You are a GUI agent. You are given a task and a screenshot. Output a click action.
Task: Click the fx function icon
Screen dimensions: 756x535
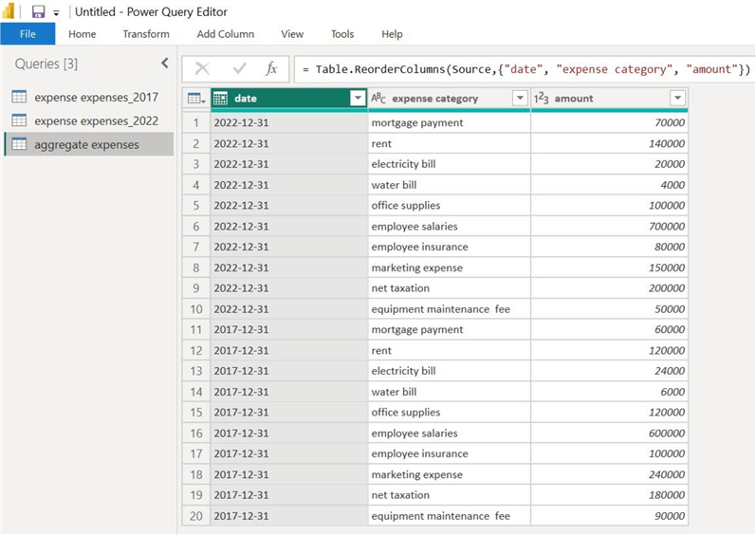(271, 69)
